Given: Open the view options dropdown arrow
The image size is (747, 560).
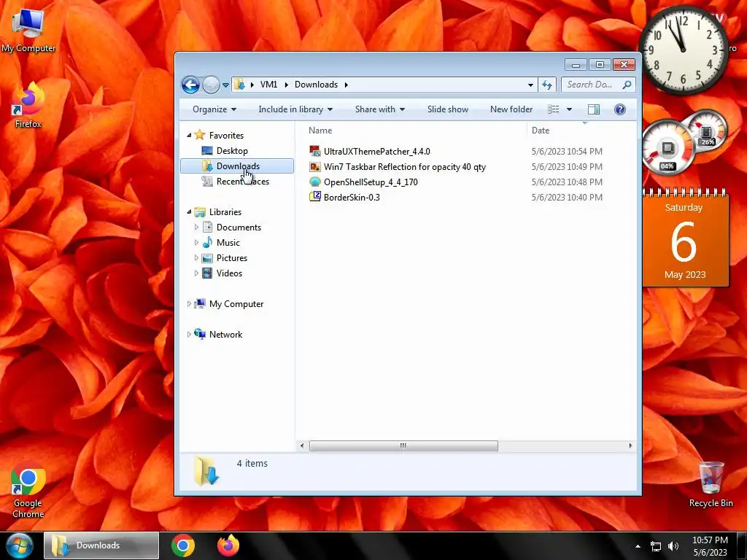Looking at the screenshot, I should pos(569,109).
